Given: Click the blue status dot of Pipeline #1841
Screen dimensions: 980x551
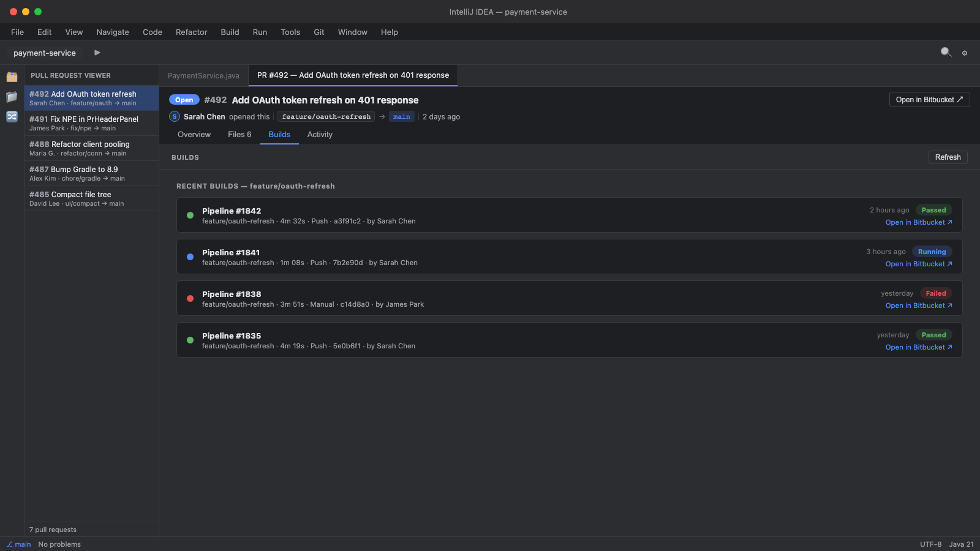Looking at the screenshot, I should tap(190, 257).
